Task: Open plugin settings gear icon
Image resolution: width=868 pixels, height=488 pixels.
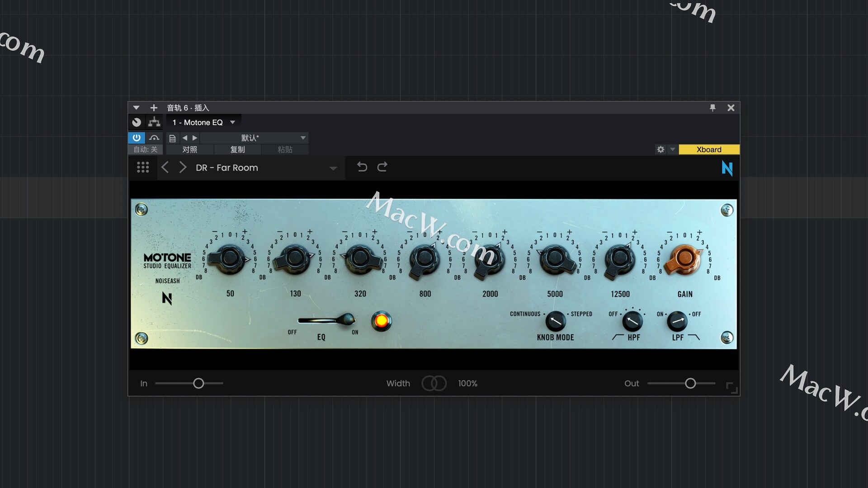Action: [x=660, y=150]
